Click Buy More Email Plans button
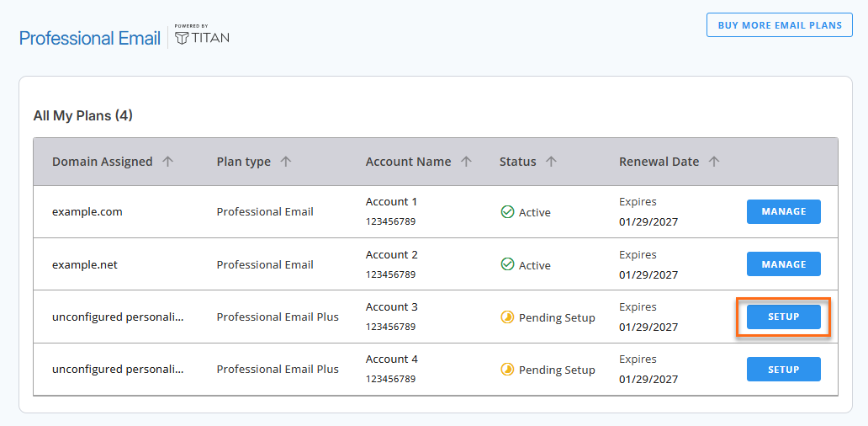Image resolution: width=868 pixels, height=426 pixels. 780,25
